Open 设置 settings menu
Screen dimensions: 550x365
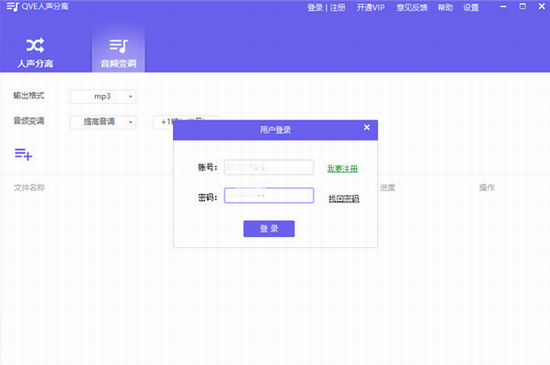click(x=471, y=8)
